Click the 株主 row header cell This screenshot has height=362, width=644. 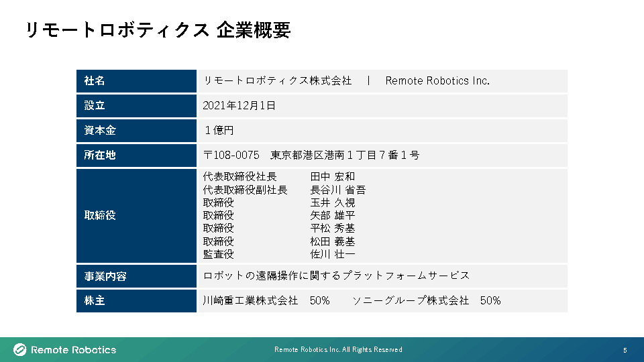point(136,301)
